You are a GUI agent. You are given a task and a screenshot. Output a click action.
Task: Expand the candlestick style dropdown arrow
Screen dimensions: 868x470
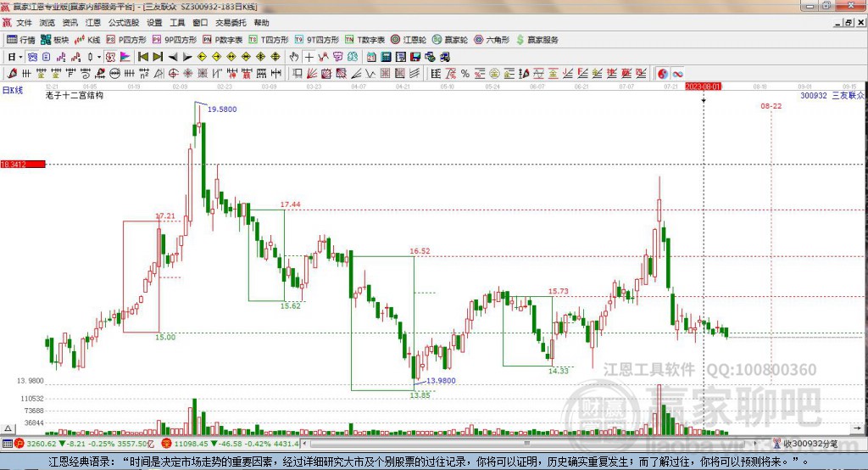point(99,57)
